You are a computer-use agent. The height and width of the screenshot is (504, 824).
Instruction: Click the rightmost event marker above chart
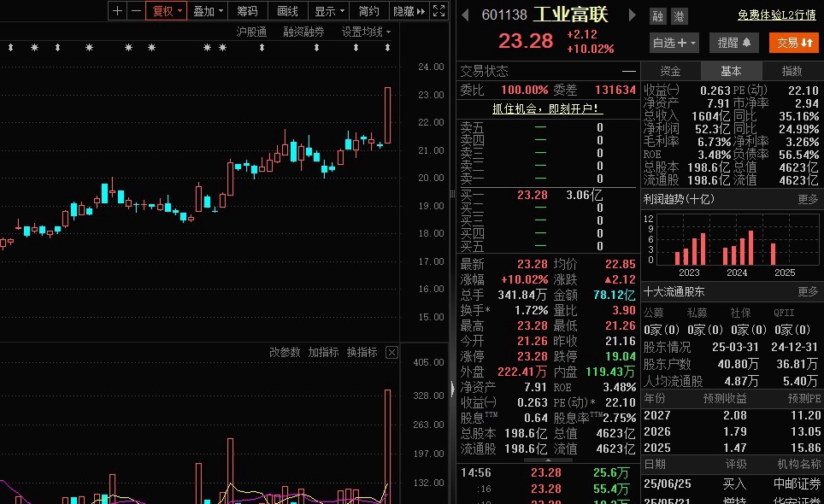point(387,48)
